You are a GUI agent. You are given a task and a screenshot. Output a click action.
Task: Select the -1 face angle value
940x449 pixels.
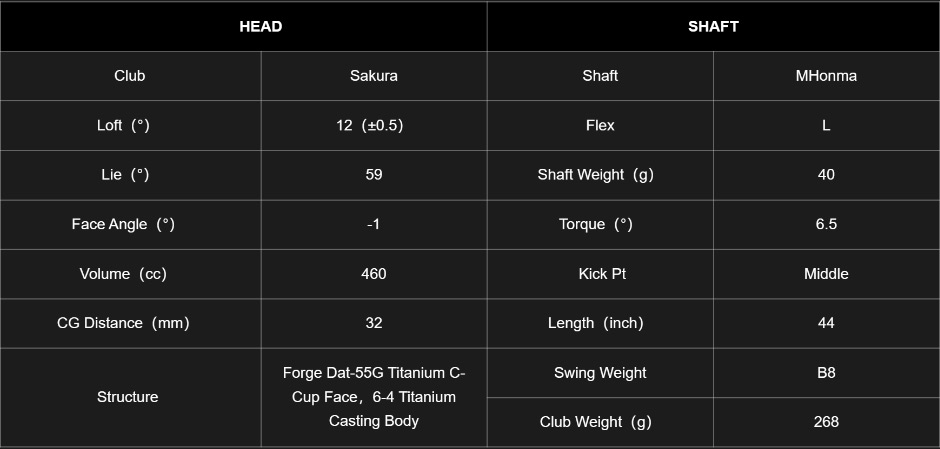[x=373, y=224]
